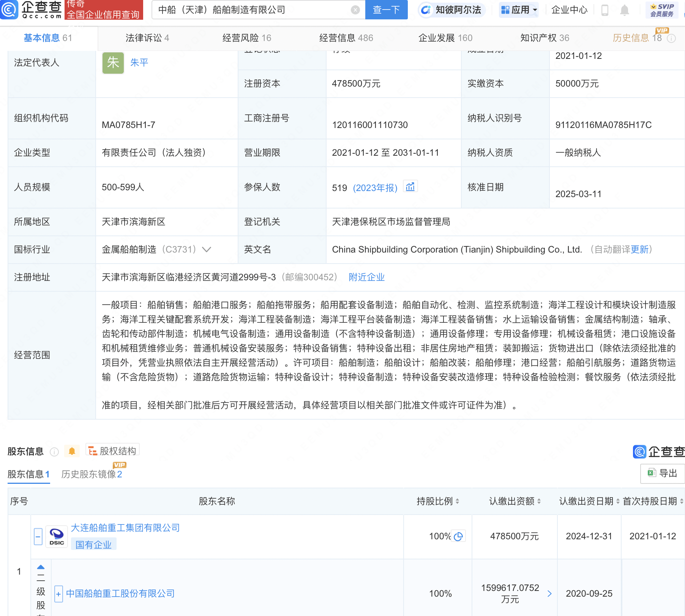
Task: Open the 2023年报 link
Action: pos(375,188)
